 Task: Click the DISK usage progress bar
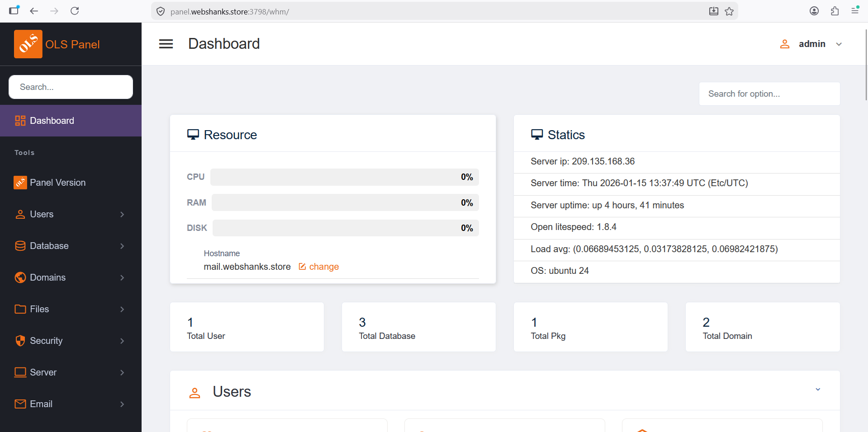(346, 228)
